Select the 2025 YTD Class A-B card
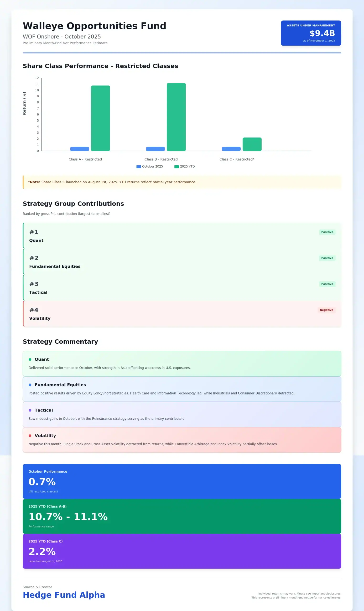The width and height of the screenshot is (364, 611). (x=182, y=516)
